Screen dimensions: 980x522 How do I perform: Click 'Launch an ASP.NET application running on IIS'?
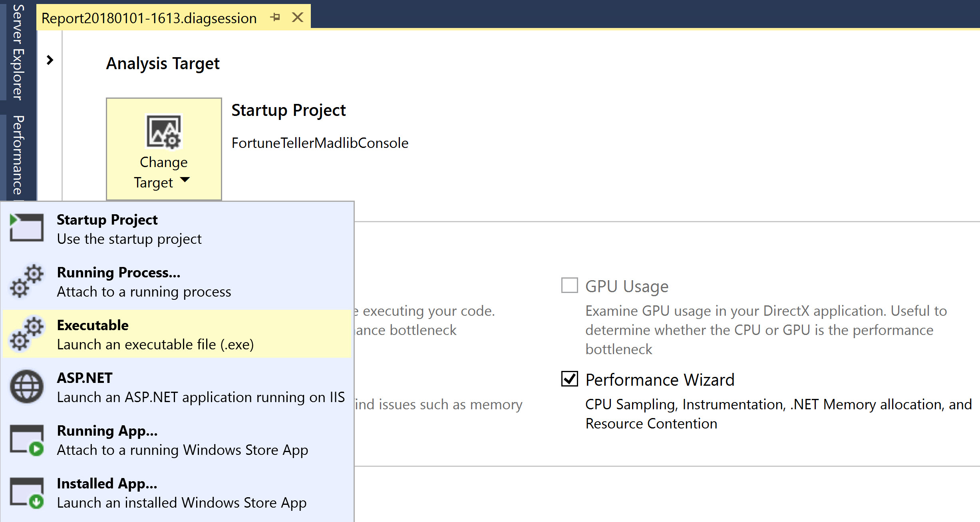tap(201, 397)
